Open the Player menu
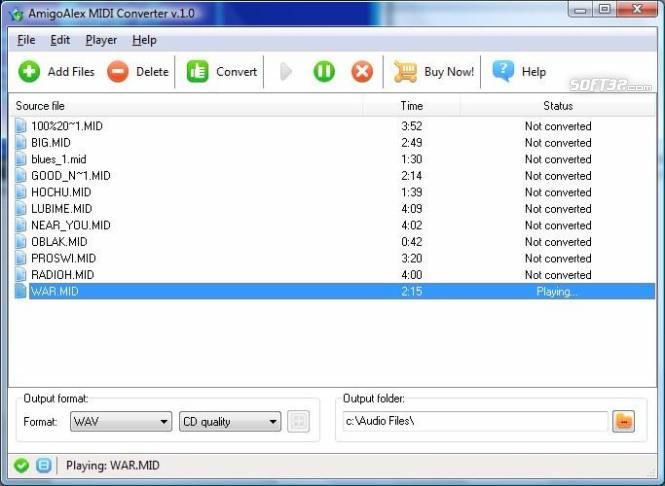This screenshot has height=486, width=665. 101,40
